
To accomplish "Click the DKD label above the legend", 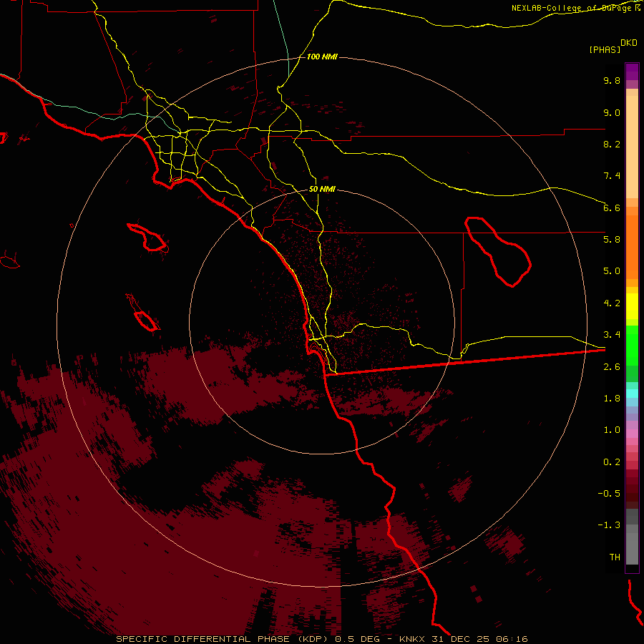I will 628,42.
